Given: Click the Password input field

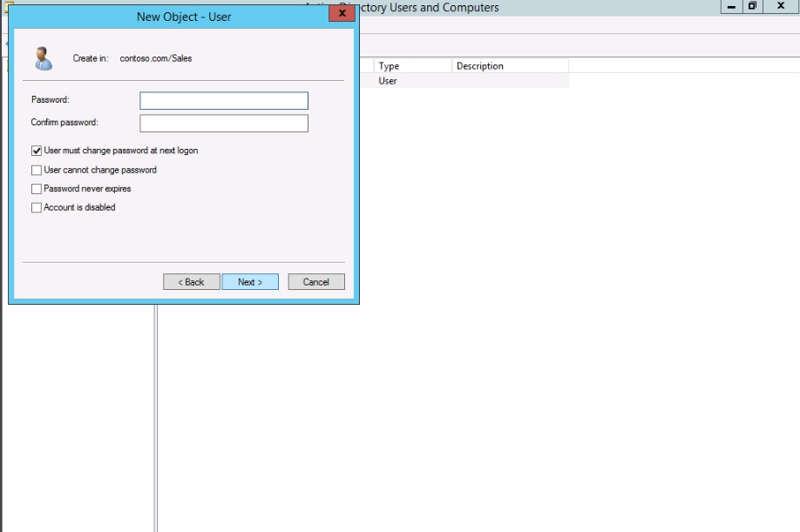Looking at the screenshot, I should [224, 100].
